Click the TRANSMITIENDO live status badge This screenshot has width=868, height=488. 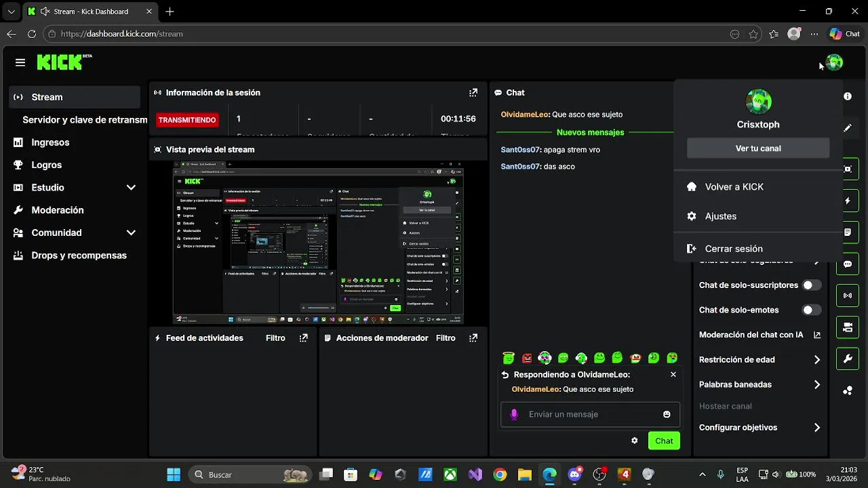tap(187, 120)
